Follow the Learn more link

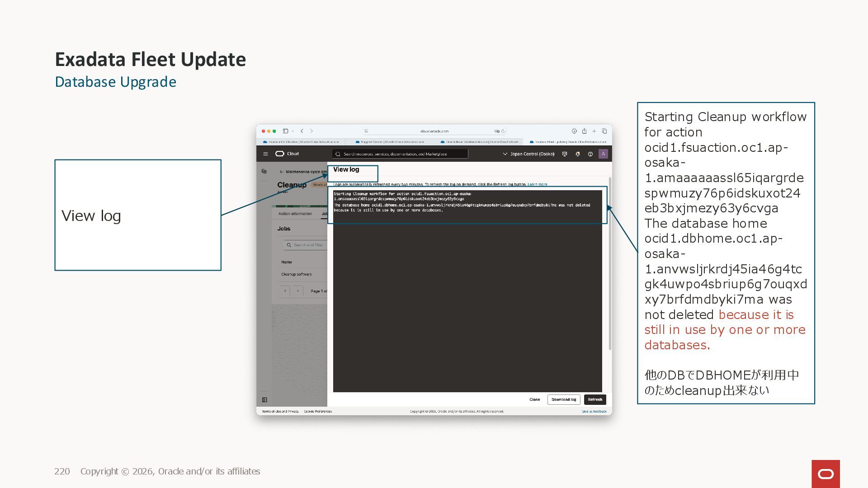(537, 184)
